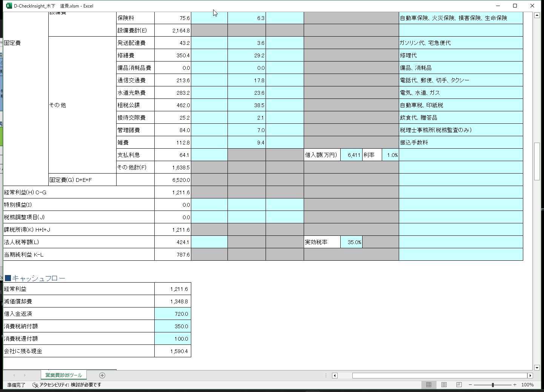Select the 実効税率 35.0% cell

pos(351,242)
